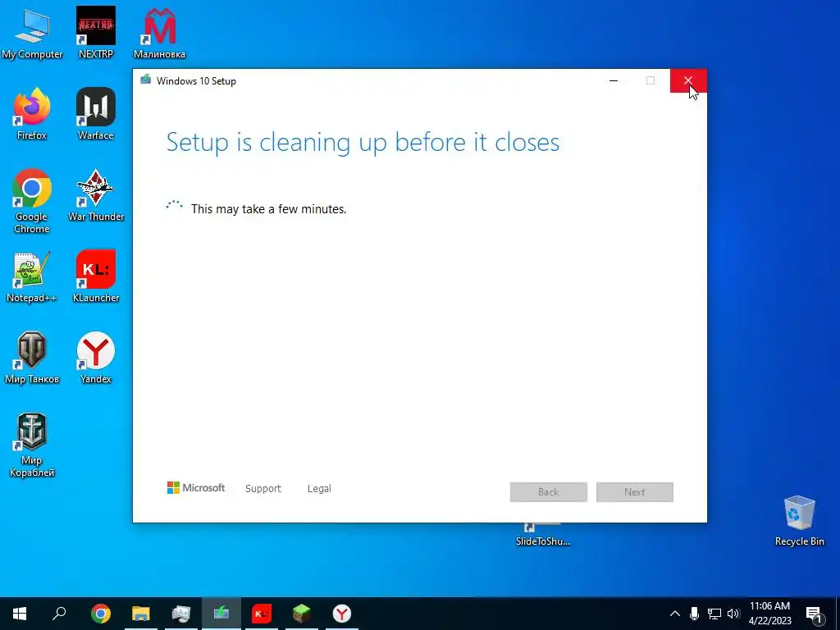
Task: Select the Firefox desktop shortcut
Action: point(32,114)
